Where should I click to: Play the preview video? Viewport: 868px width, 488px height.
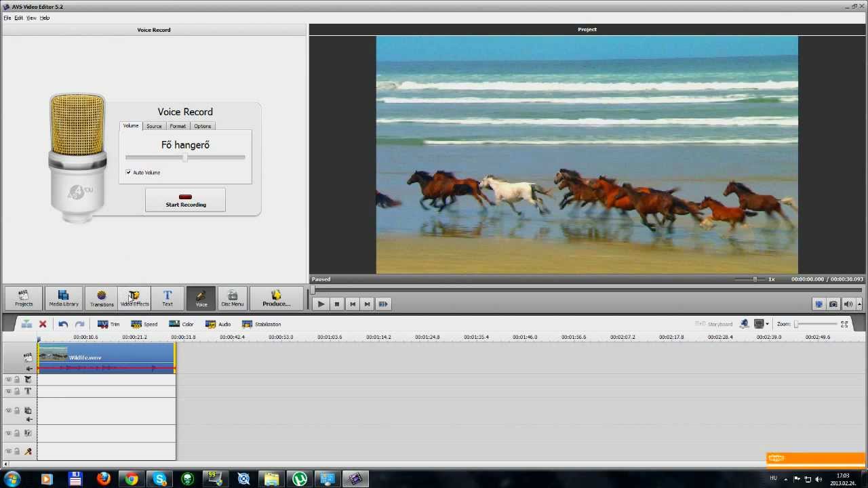(321, 304)
